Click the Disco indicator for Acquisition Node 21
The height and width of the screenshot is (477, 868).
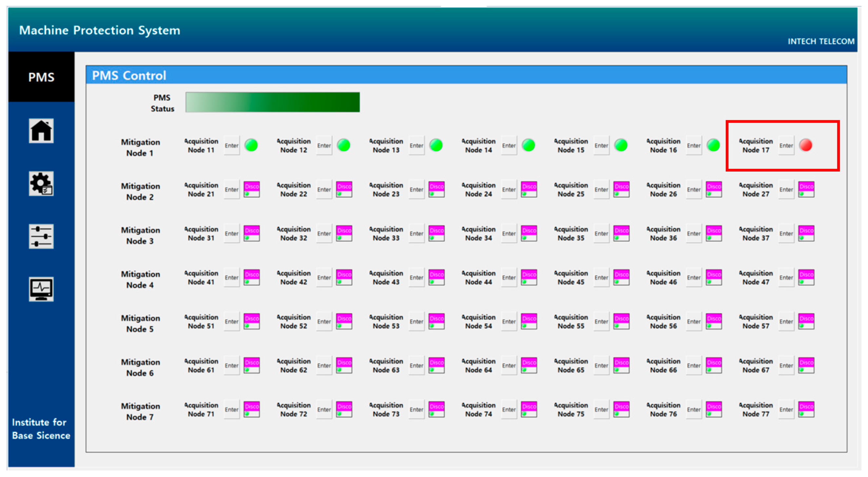252,190
